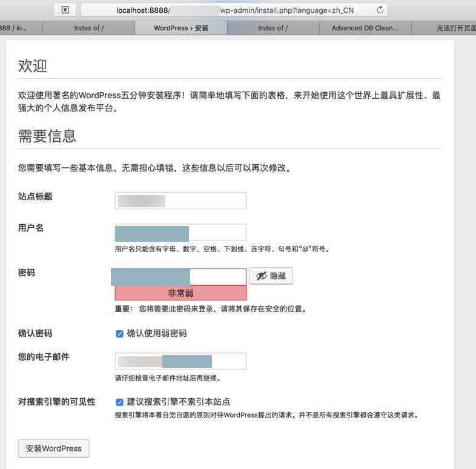Click the '非常弱' password strength indicator
Viewport: 476px width, 469px height.
[180, 293]
